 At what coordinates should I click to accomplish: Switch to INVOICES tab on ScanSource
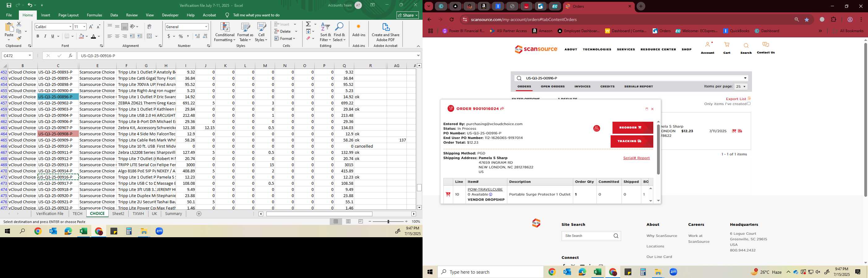582,86
